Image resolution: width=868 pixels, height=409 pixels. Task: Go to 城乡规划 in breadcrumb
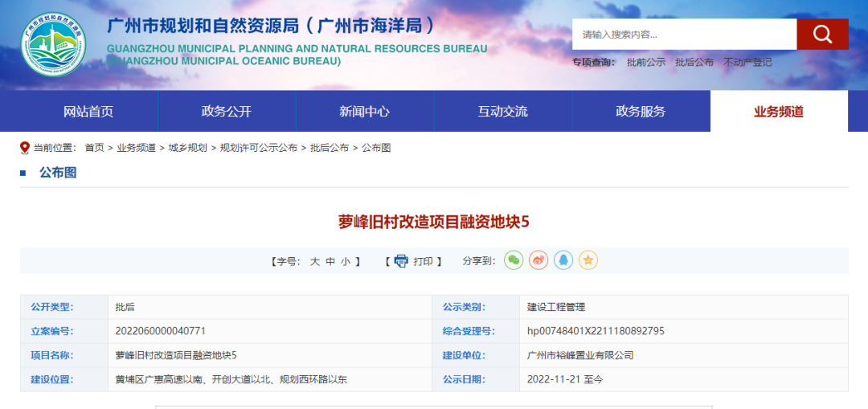pyautogui.click(x=187, y=148)
